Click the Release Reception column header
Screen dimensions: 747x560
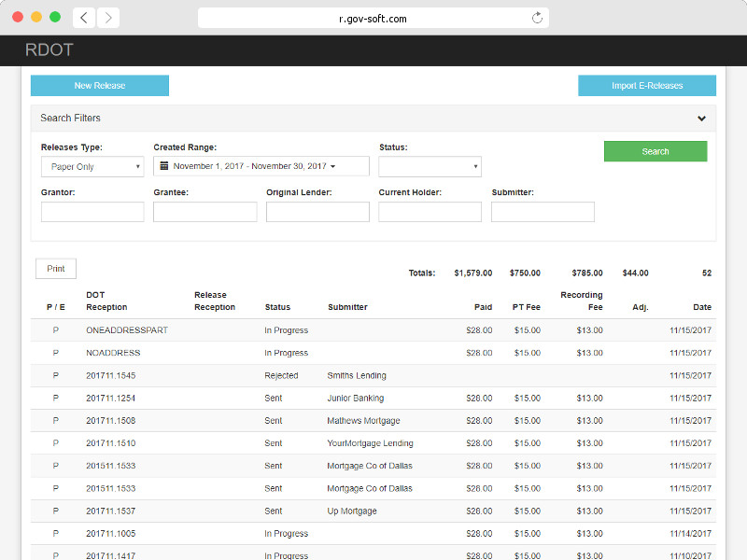tap(215, 301)
